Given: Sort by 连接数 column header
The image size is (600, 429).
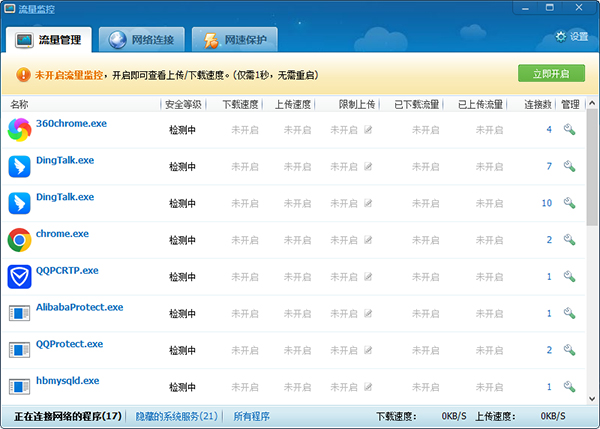Looking at the screenshot, I should pos(538,104).
